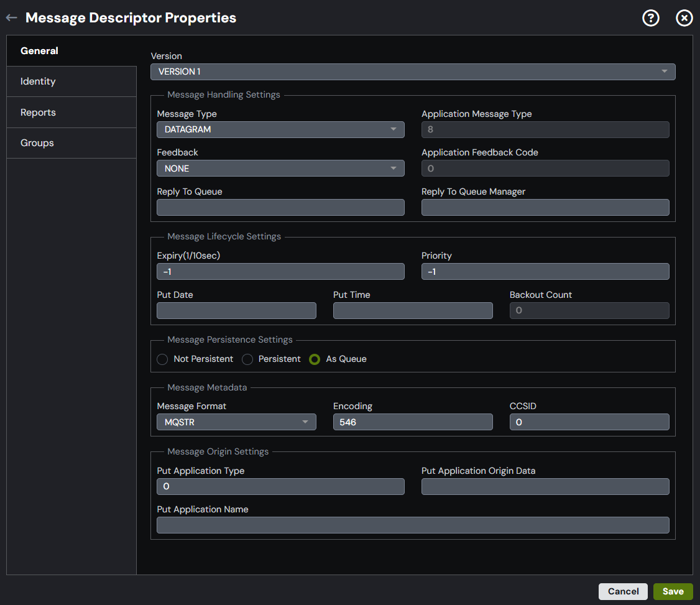Select the Not Persistent radio button

pos(162,359)
